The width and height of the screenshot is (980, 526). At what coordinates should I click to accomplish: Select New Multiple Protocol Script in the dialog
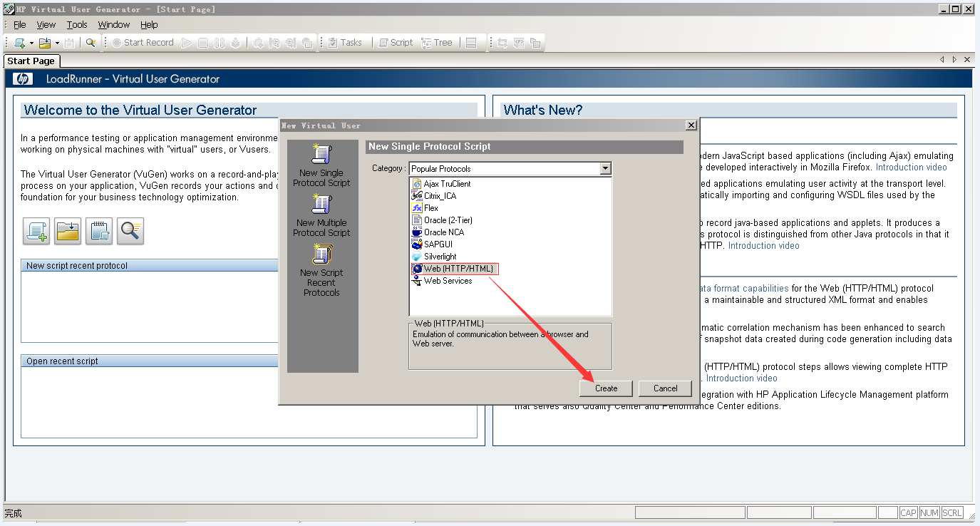pyautogui.click(x=321, y=215)
